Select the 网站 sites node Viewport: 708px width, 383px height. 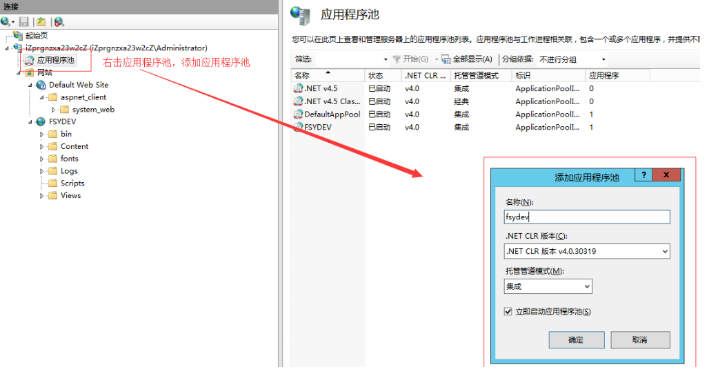point(44,72)
